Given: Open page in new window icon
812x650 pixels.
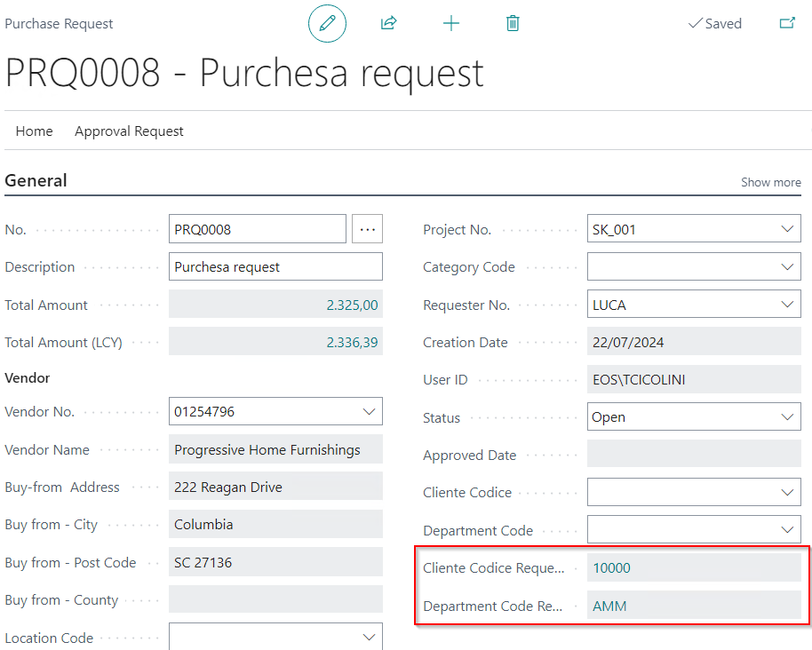Looking at the screenshot, I should [x=787, y=23].
